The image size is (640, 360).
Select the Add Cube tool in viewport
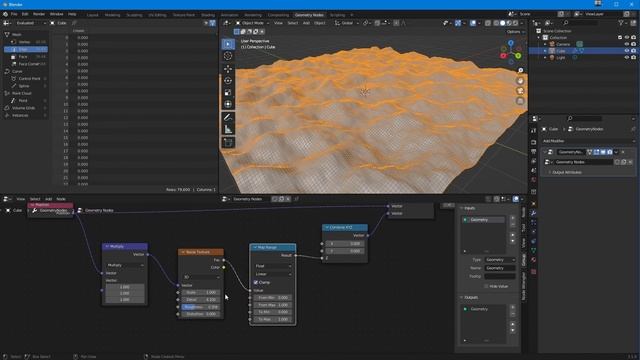coord(228,142)
